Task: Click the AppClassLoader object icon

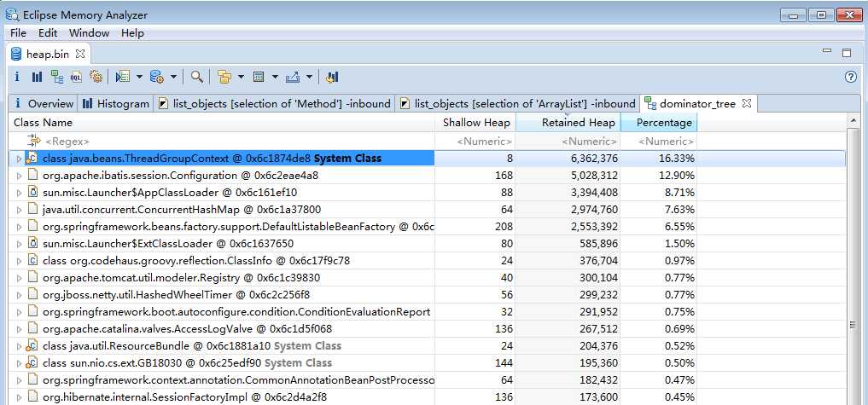Action: pyautogui.click(x=32, y=193)
